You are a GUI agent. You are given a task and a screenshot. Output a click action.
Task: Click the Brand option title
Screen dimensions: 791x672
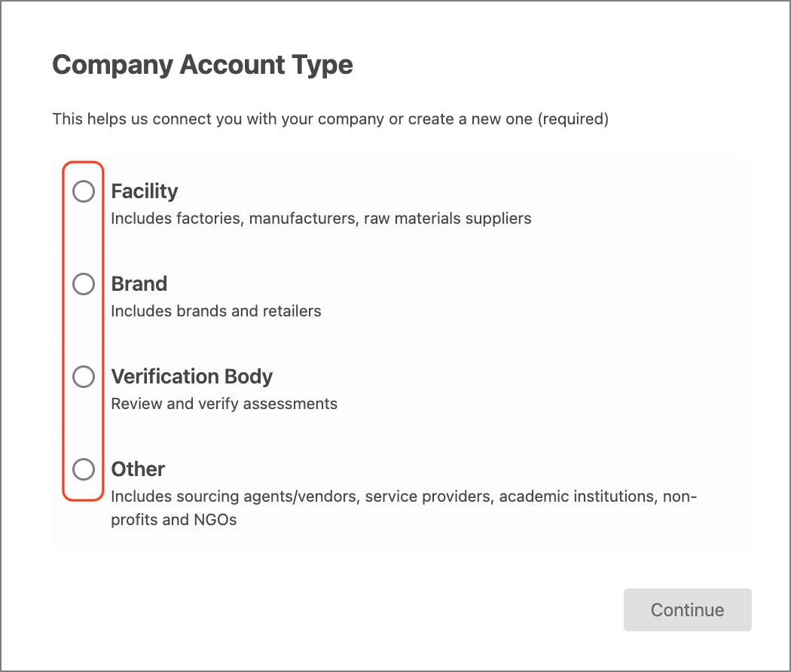[x=139, y=284]
